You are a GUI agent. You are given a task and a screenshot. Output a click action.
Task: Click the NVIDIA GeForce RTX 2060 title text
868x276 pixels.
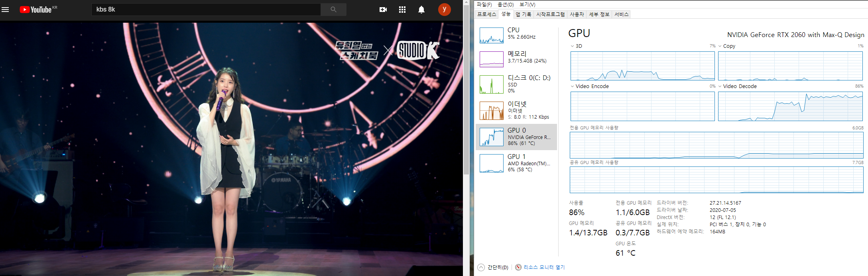coord(795,35)
